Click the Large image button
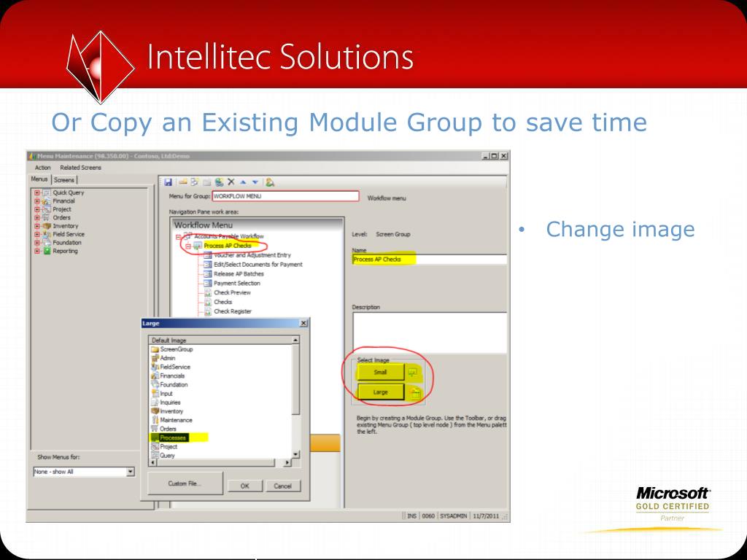 point(380,392)
